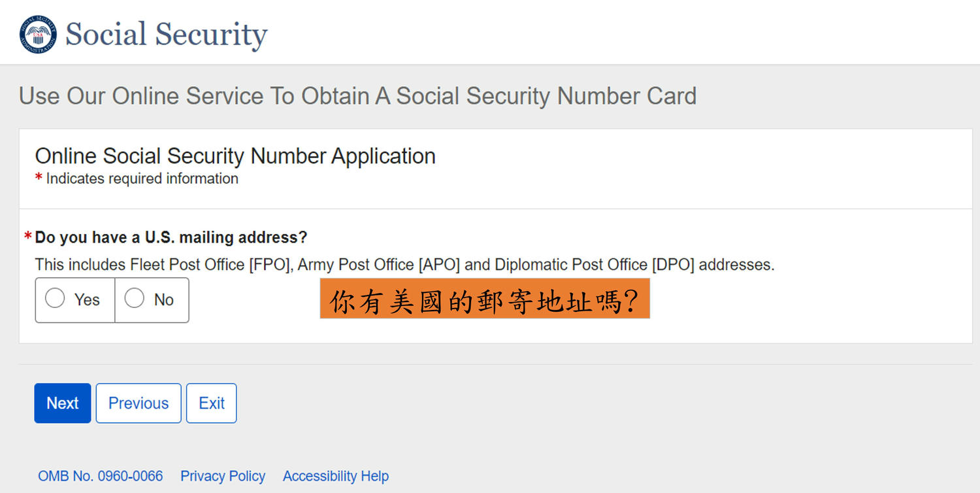The width and height of the screenshot is (980, 493).
Task: Click the red asterisk before Indicates required
Action: coord(39,177)
